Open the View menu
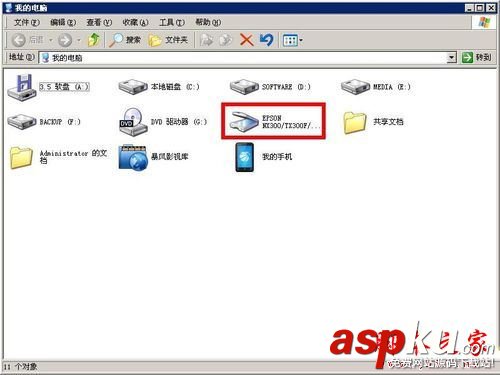Viewport: 500px width, 375px height. click(x=99, y=22)
